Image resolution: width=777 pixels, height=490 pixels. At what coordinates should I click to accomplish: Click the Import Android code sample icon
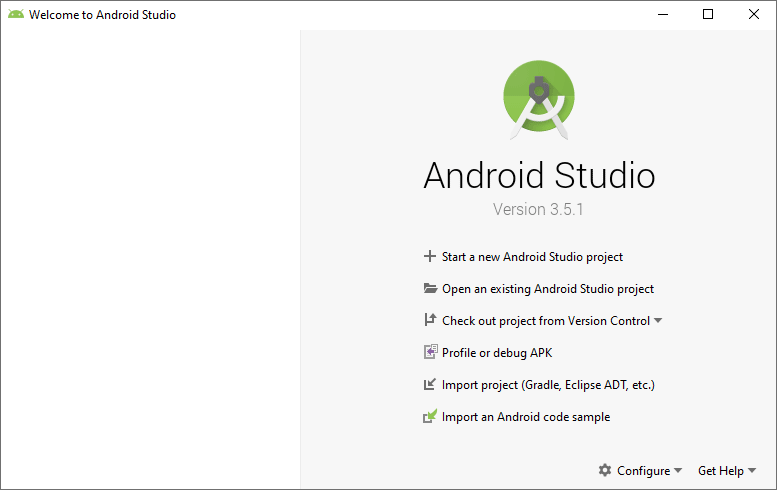tap(430, 417)
